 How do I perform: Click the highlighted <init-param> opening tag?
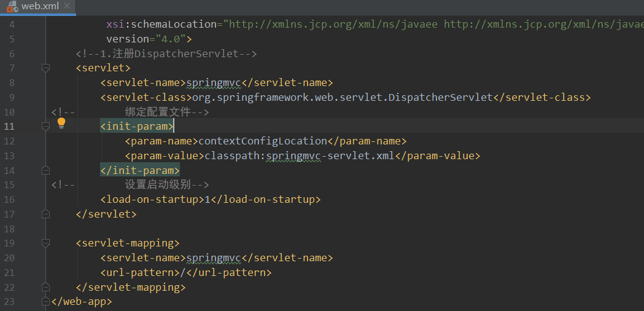[137, 126]
